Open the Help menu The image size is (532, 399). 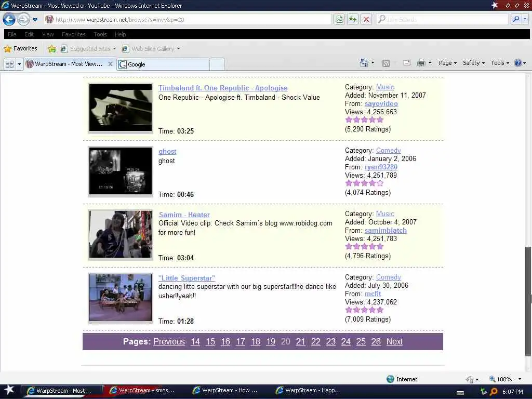click(x=120, y=34)
